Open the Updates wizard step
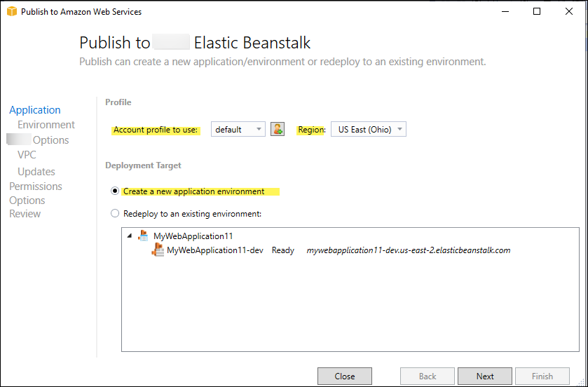The height and width of the screenshot is (387, 588). point(36,172)
